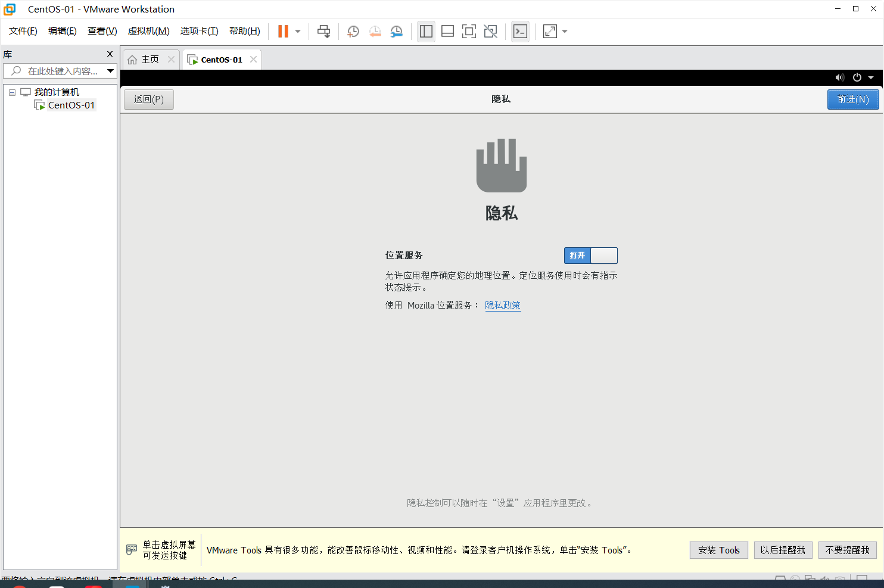Open the power options dropdown arrow
Viewport: 884px width, 588px height.
tap(870, 77)
